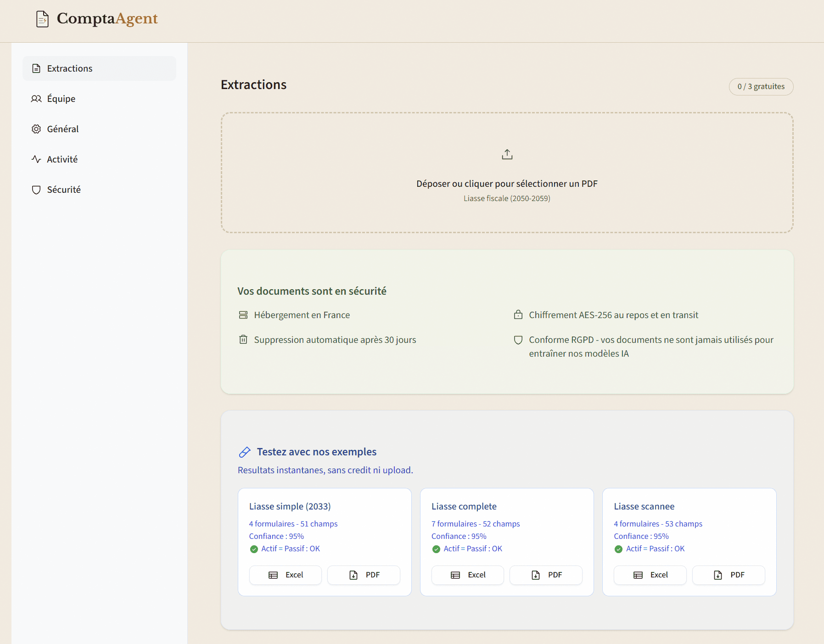
Task: Select the Extractions document icon
Action: coord(37,68)
